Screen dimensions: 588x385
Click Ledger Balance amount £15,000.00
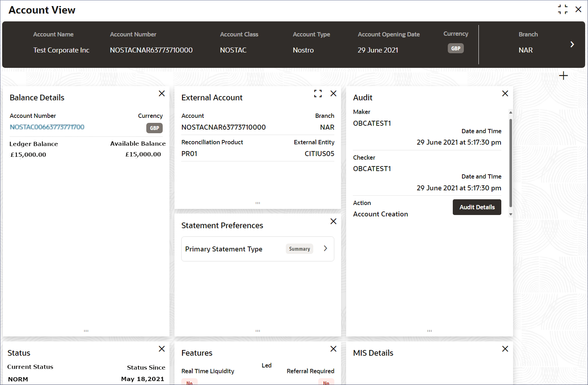[28, 155]
